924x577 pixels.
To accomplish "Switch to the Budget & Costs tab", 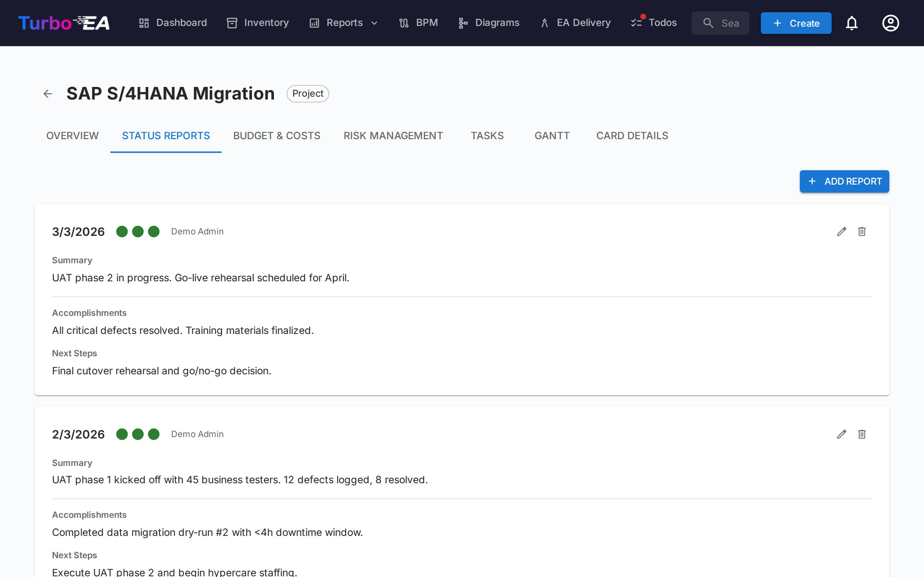I will tap(276, 136).
